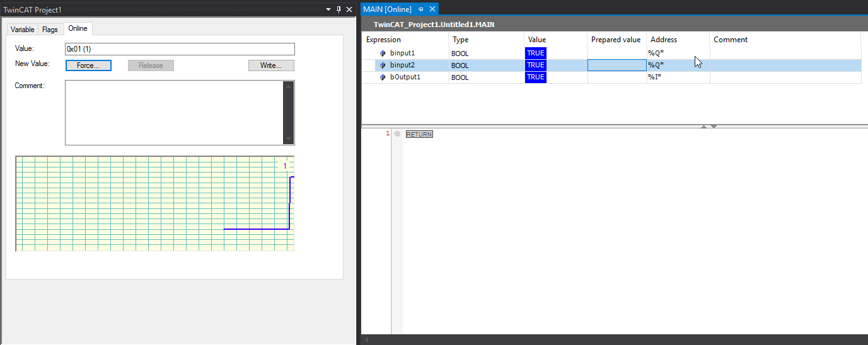This screenshot has width=868, height=345.
Task: Click the TRUE value of bOutput1
Action: click(535, 77)
